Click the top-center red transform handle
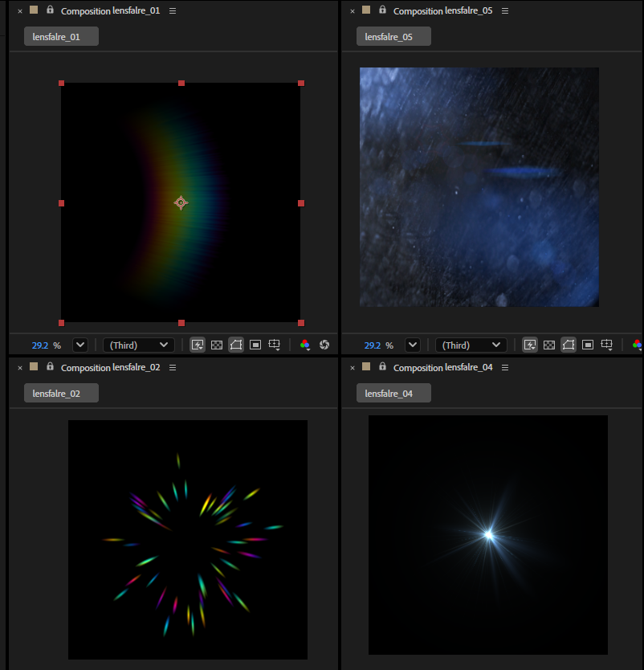Viewport: 644px width, 670px height. (x=181, y=83)
